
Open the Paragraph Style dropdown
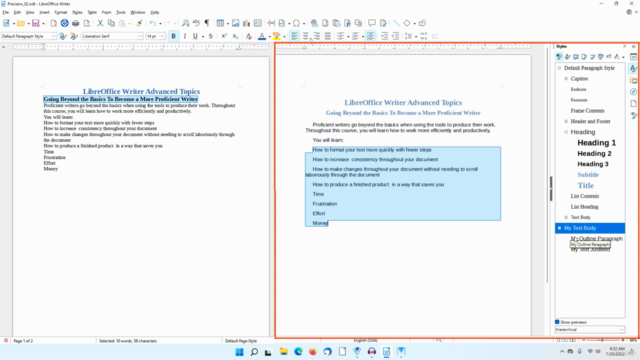[x=53, y=36]
